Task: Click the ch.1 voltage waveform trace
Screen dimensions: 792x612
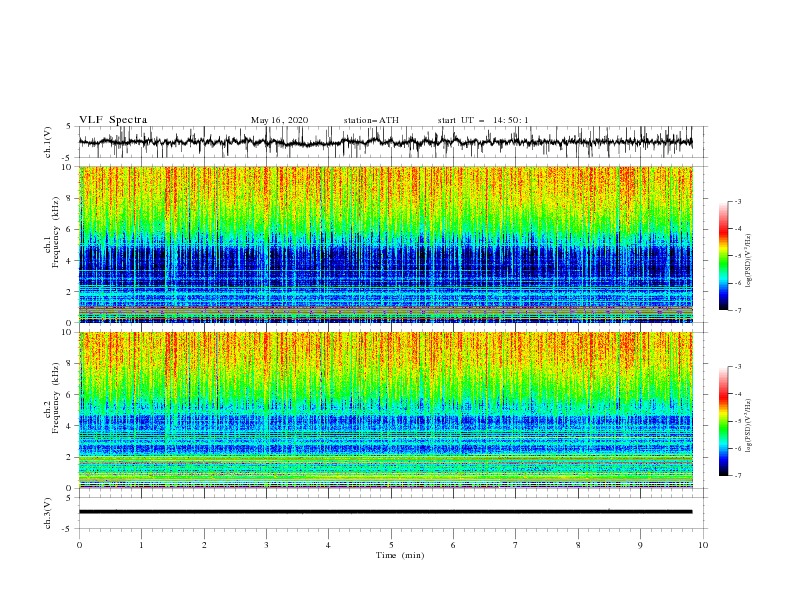Action: point(385,142)
